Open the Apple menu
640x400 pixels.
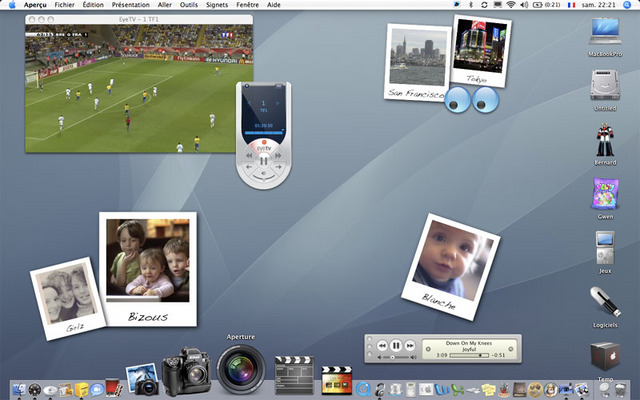12,5
